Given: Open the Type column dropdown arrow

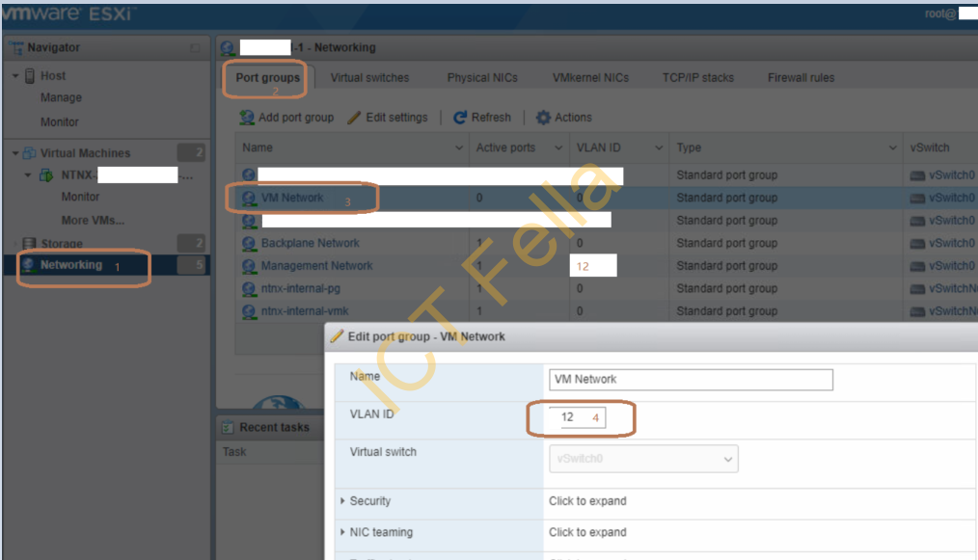Looking at the screenshot, I should click(x=892, y=147).
